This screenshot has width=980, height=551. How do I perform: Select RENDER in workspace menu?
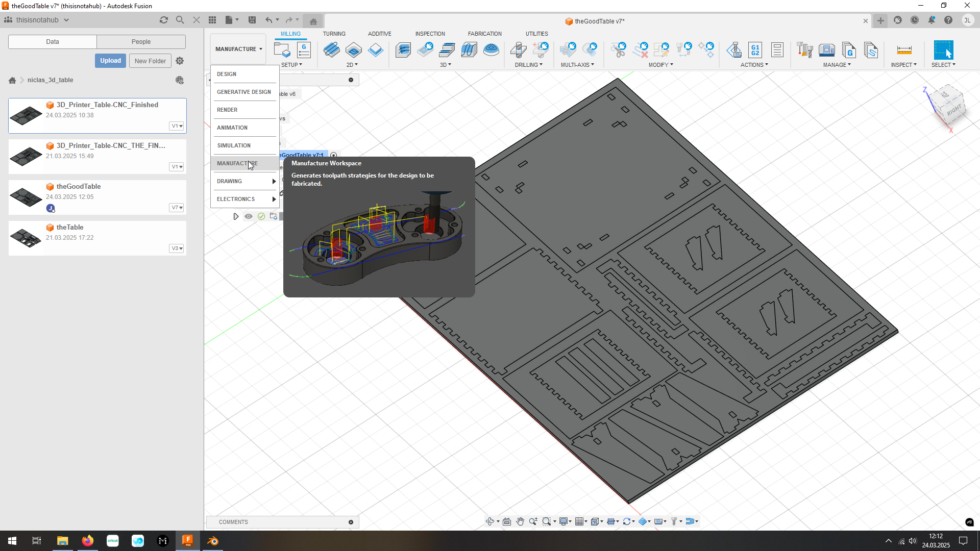(245, 110)
